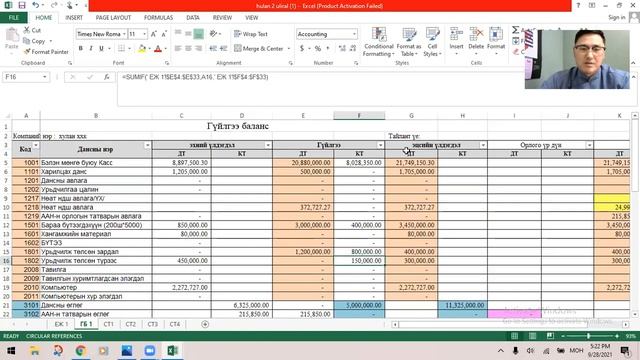Click the Undo arrow icon
640x360 pixels.
[36, 6]
